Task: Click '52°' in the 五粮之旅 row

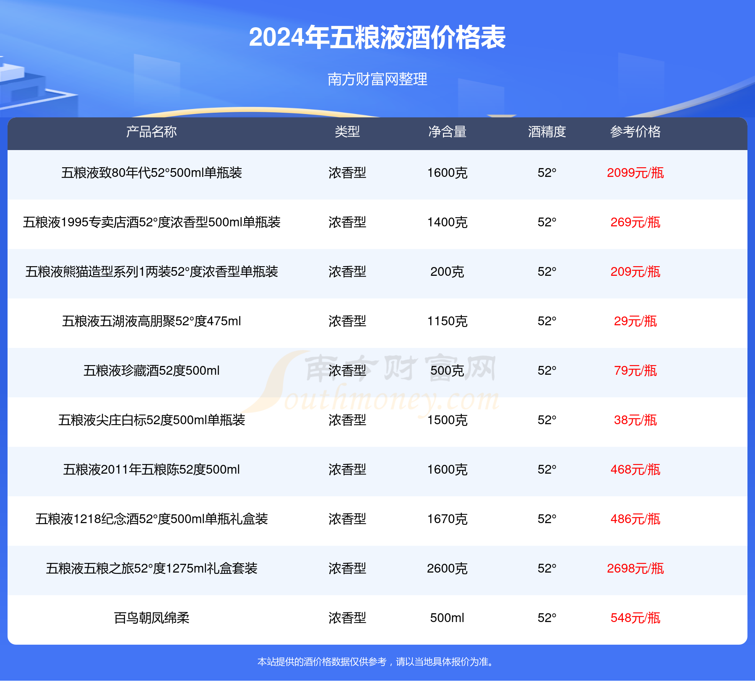Action: coord(547,568)
